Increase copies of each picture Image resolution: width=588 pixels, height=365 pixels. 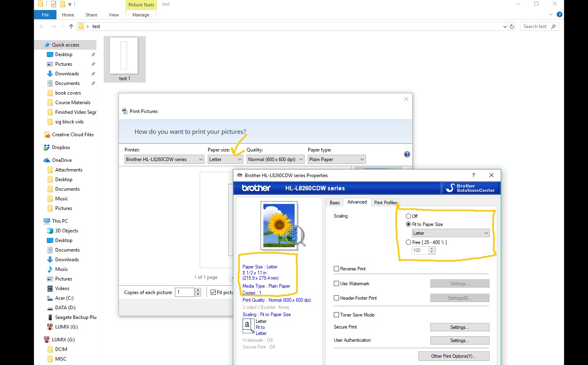198,290
